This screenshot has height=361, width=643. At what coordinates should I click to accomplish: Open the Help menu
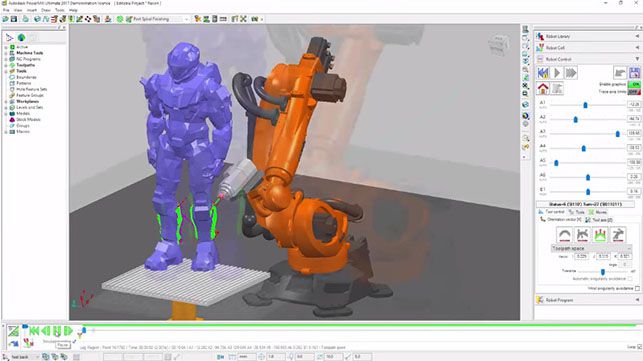coord(73,10)
